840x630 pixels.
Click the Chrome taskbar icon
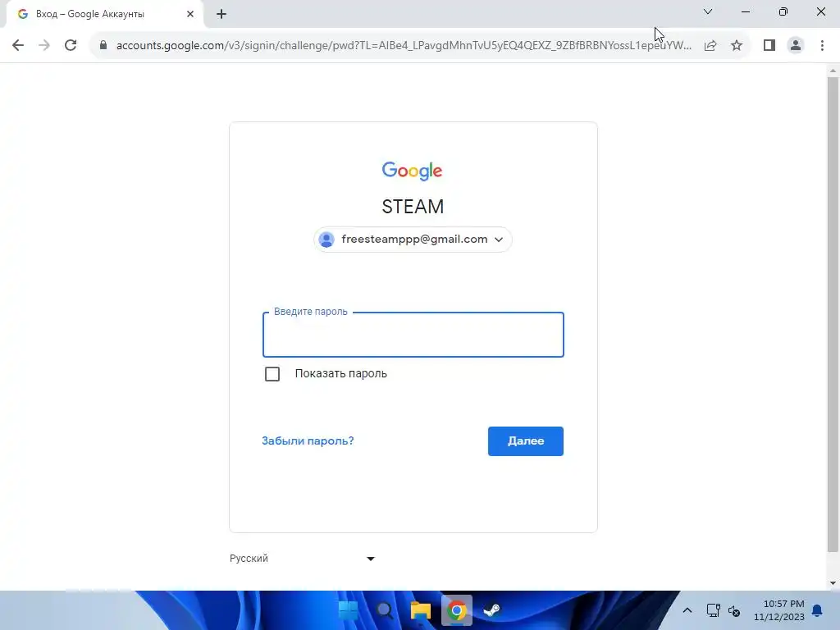click(456, 610)
